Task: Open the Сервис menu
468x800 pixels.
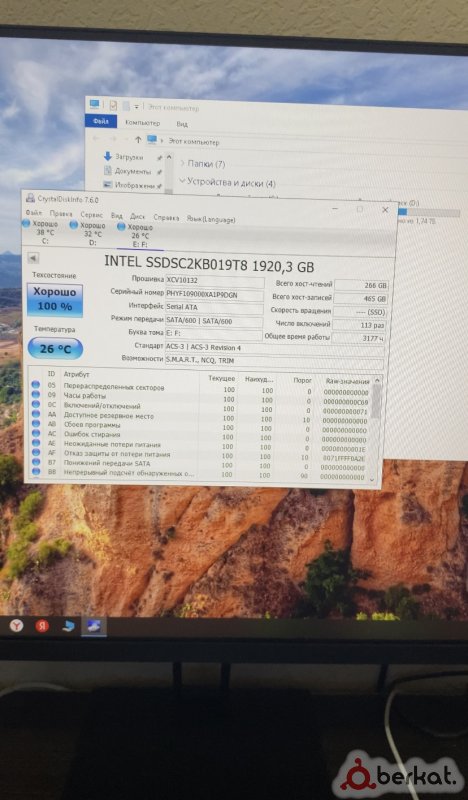Action: (92, 215)
